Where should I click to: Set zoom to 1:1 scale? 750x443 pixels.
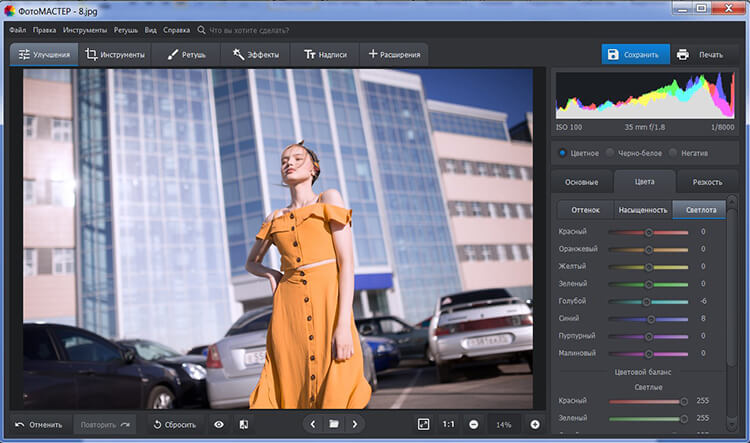[449, 424]
